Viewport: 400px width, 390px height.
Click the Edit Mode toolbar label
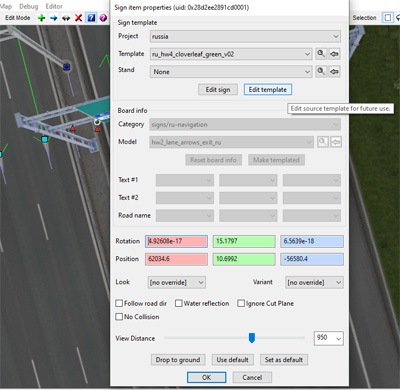click(17, 18)
